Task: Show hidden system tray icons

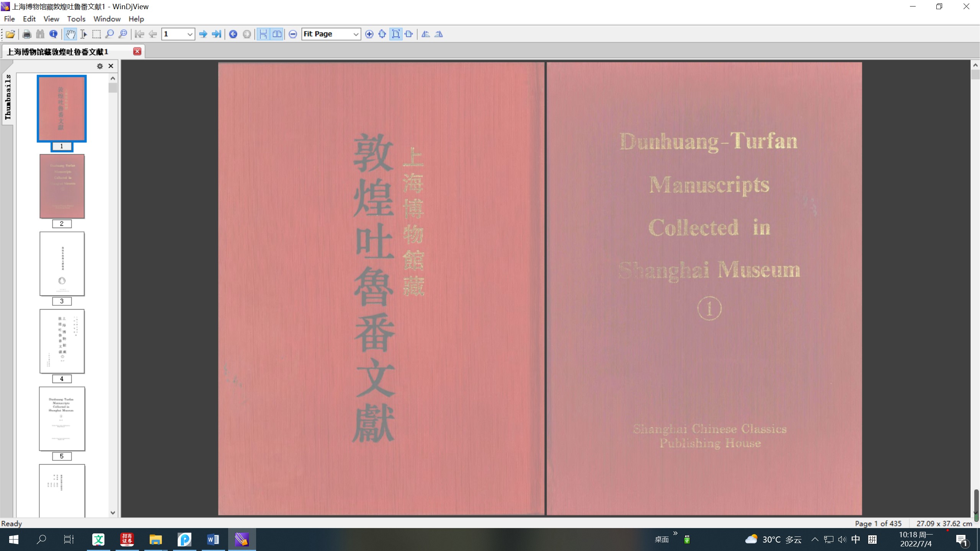Action: pyautogui.click(x=815, y=540)
